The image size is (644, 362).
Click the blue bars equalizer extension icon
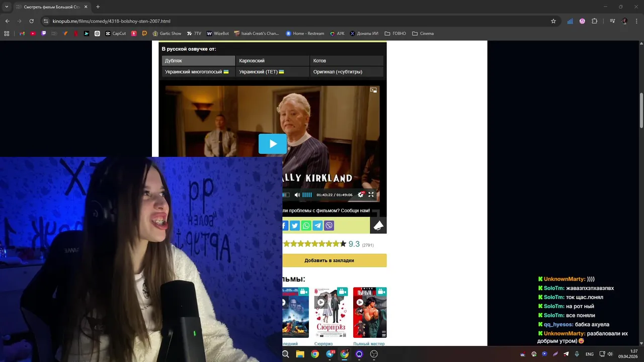(570, 21)
